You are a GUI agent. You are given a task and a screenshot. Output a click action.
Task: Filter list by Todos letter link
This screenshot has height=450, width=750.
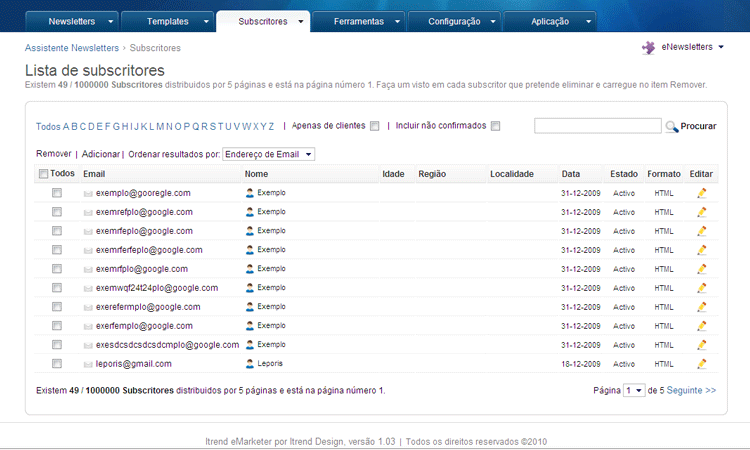click(x=48, y=127)
